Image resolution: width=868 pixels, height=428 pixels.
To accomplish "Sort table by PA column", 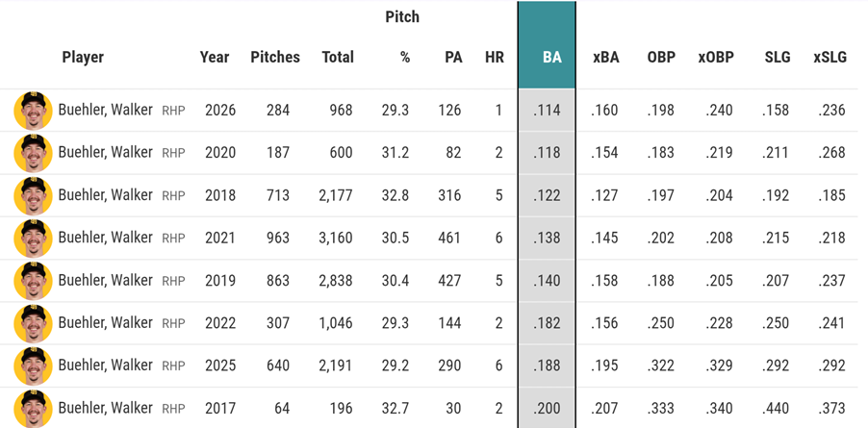I will pyautogui.click(x=453, y=58).
